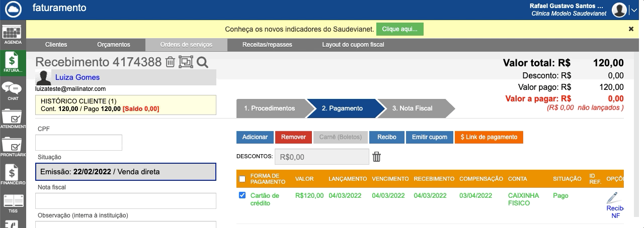Click the Nota fiscal input field
The width and height of the screenshot is (644, 228).
pyautogui.click(x=126, y=201)
